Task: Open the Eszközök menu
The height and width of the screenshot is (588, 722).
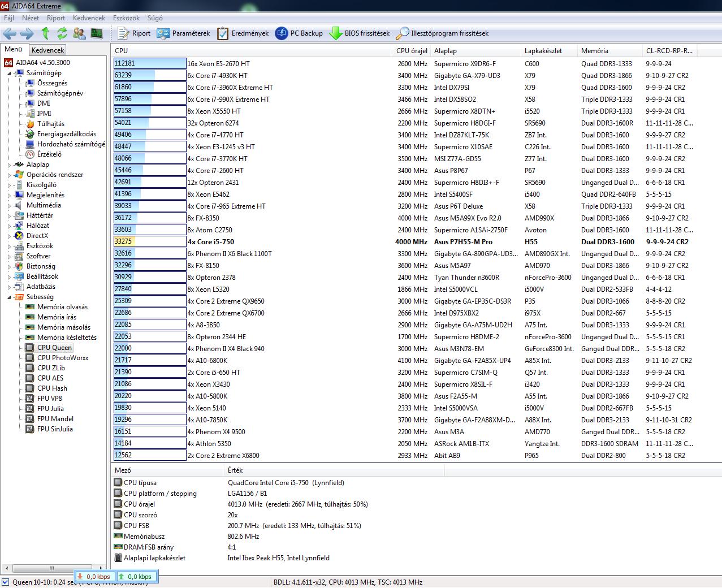Action: coord(126,18)
